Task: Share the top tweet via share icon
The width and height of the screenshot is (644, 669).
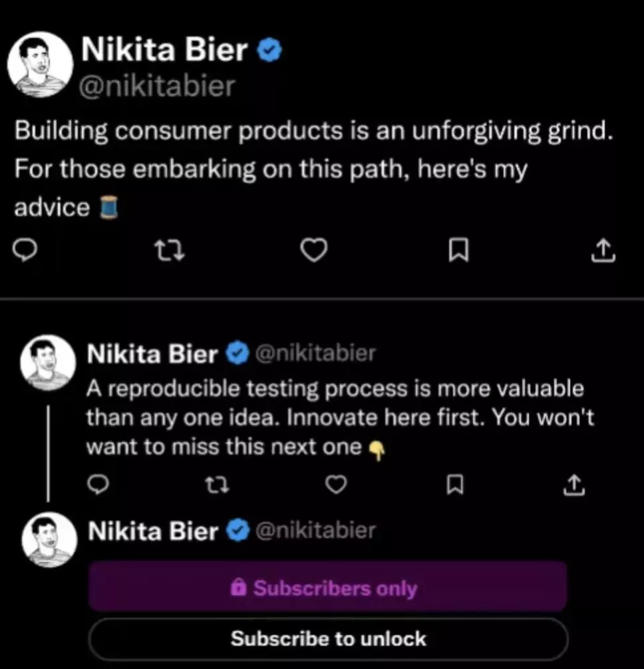Action: (x=602, y=250)
